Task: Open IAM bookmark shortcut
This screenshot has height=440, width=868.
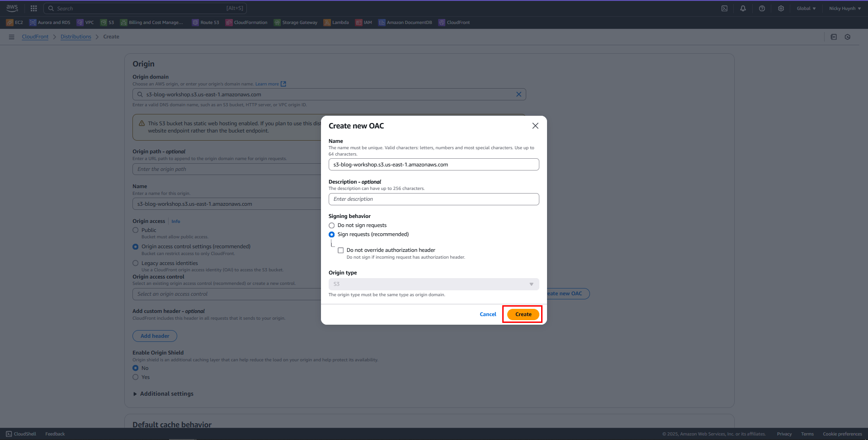Action: tap(363, 22)
